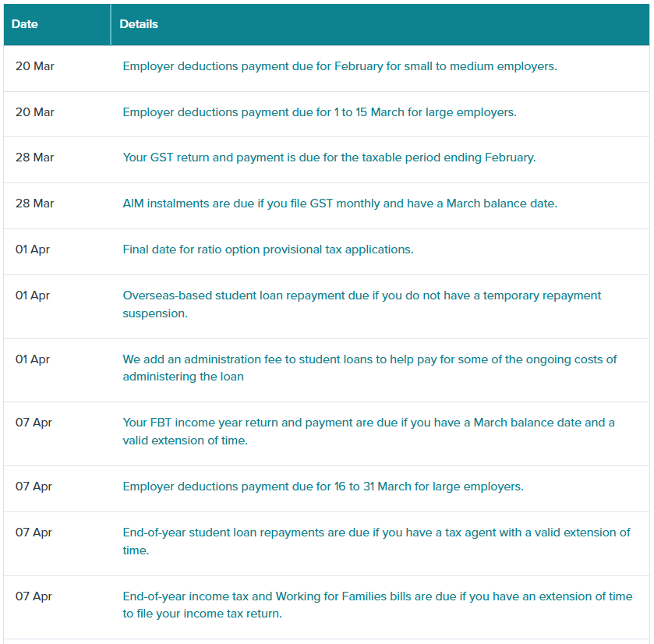Click 20 Mar date beside small employers row

tap(34, 66)
